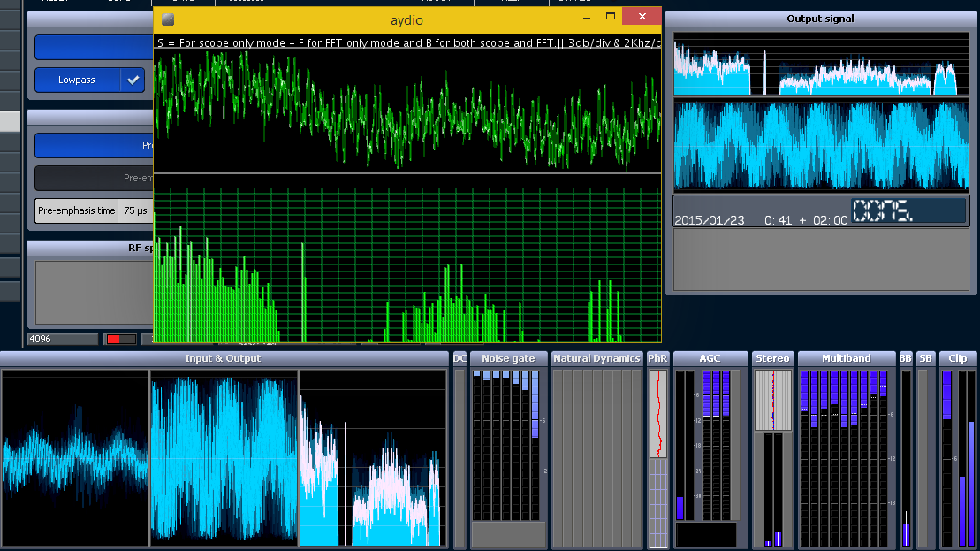Open the AGC section header
Viewport: 980px width, 551px height.
point(710,358)
